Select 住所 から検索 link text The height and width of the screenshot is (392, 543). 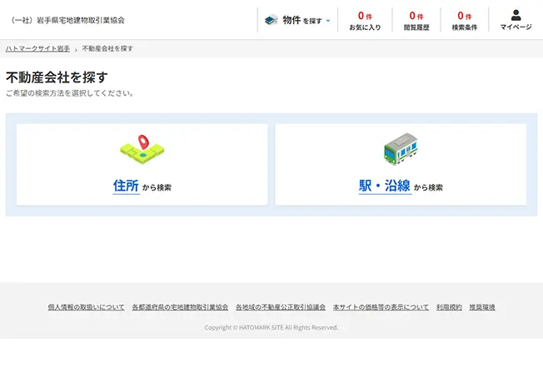pyautogui.click(x=142, y=186)
